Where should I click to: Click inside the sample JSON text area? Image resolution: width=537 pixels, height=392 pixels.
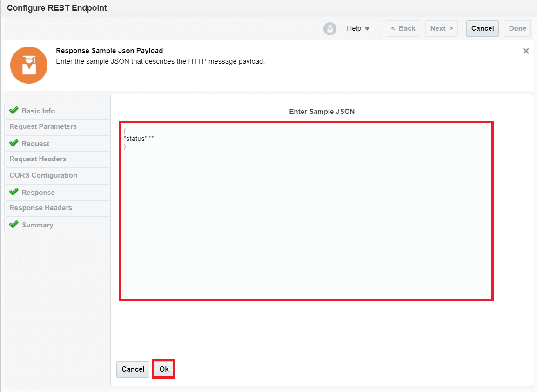tap(306, 209)
